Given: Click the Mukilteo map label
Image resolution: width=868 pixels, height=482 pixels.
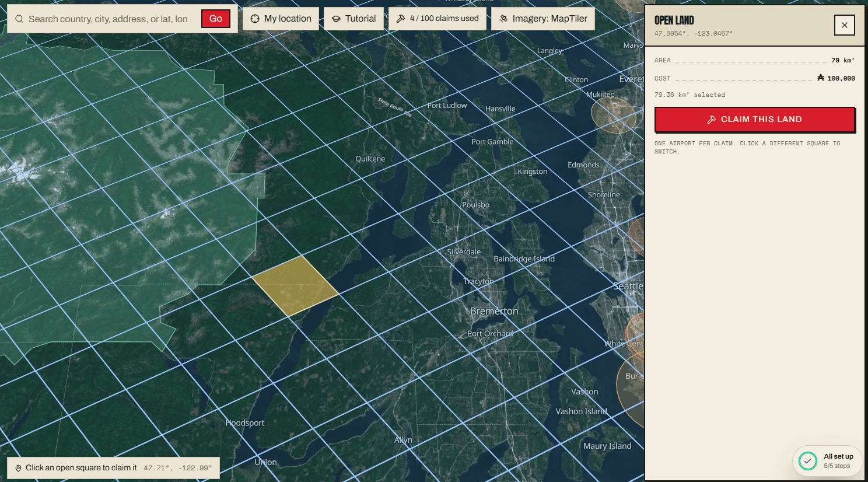Looking at the screenshot, I should tap(600, 95).
